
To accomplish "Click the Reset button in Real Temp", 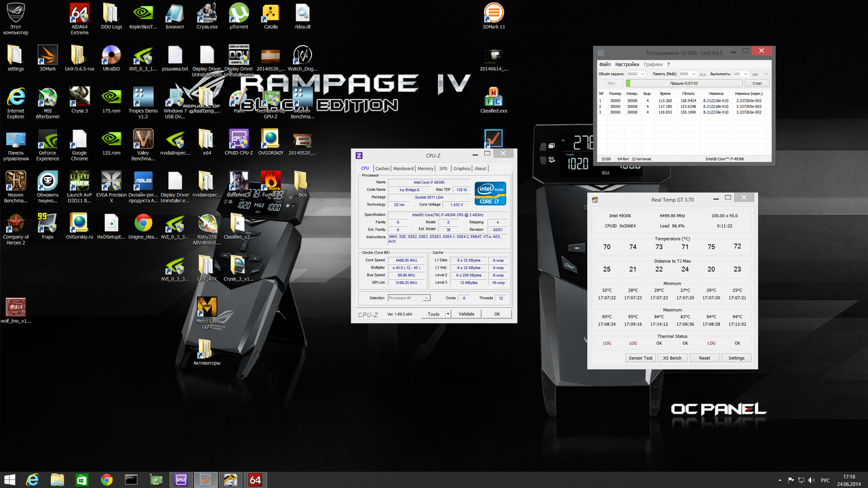I will click(x=705, y=358).
